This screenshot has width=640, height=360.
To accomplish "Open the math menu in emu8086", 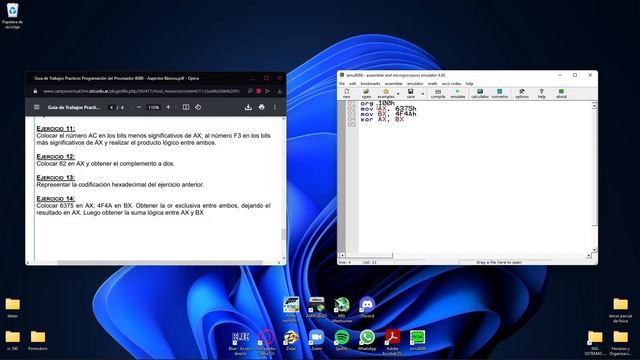I will pyautogui.click(x=432, y=84).
